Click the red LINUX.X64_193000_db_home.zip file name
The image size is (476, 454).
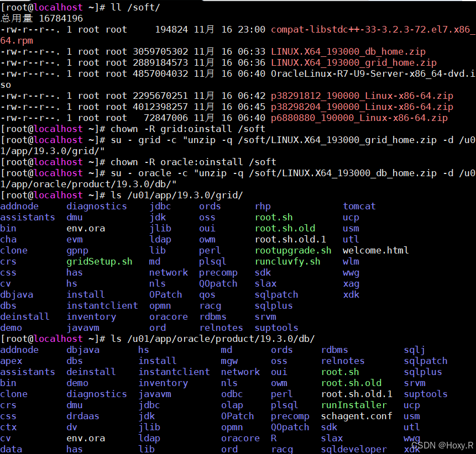[x=348, y=51]
